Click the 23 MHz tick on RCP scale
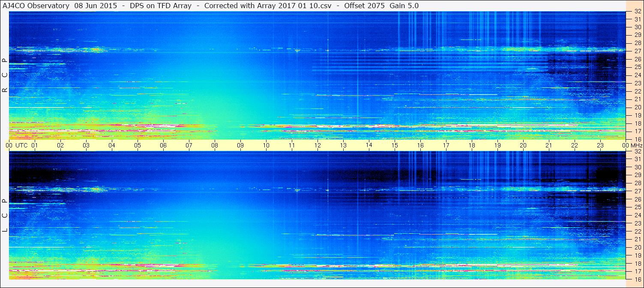Viewport: 644px width, 288px height. click(637, 83)
